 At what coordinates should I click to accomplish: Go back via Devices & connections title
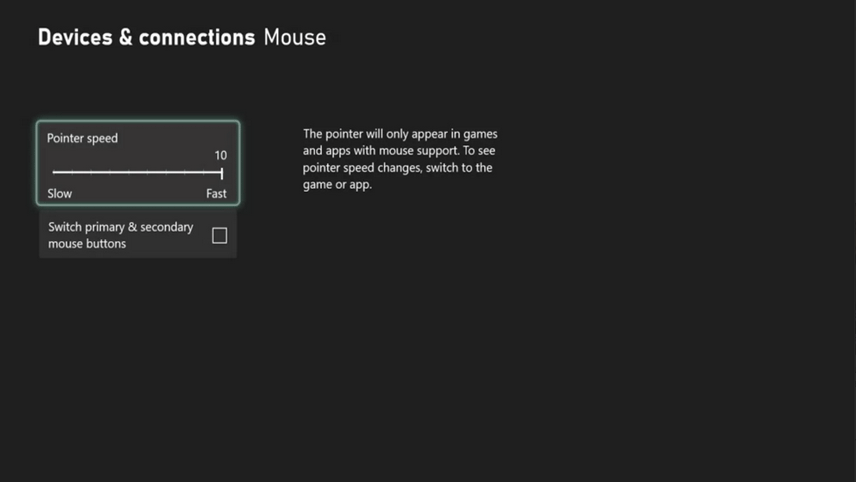pos(146,38)
